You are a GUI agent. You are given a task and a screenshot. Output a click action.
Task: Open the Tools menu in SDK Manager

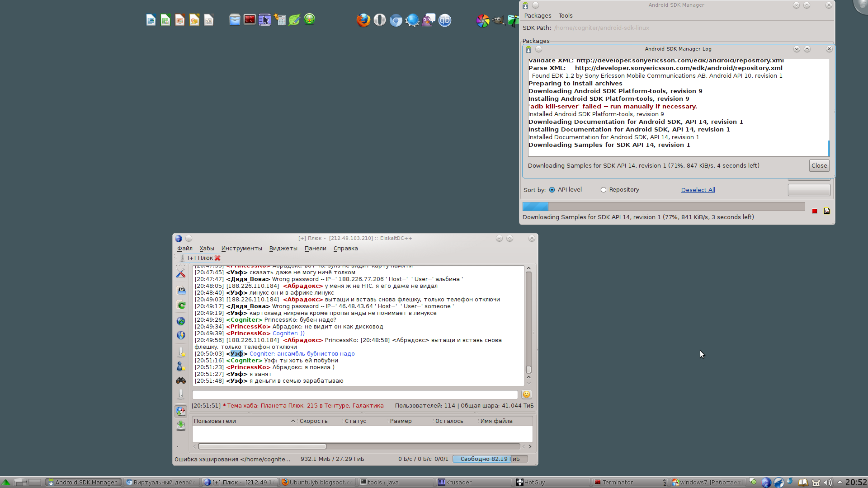565,15
